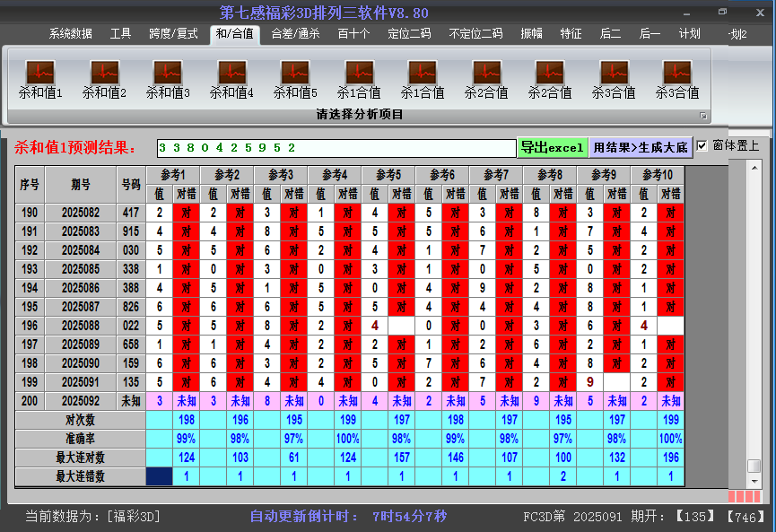This screenshot has height=532, width=776.
Task: Open the 不定位二码 tab
Action: pyautogui.click(x=475, y=34)
